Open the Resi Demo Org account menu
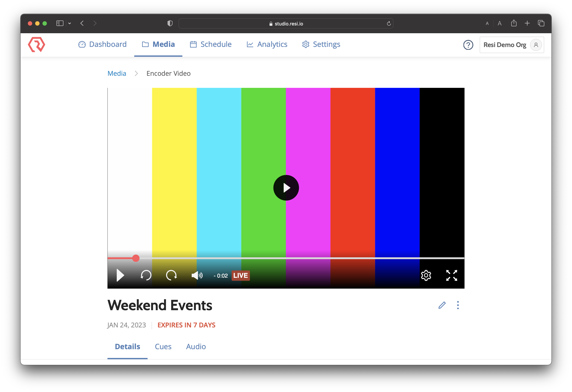This screenshot has height=392, width=572. pyautogui.click(x=512, y=45)
